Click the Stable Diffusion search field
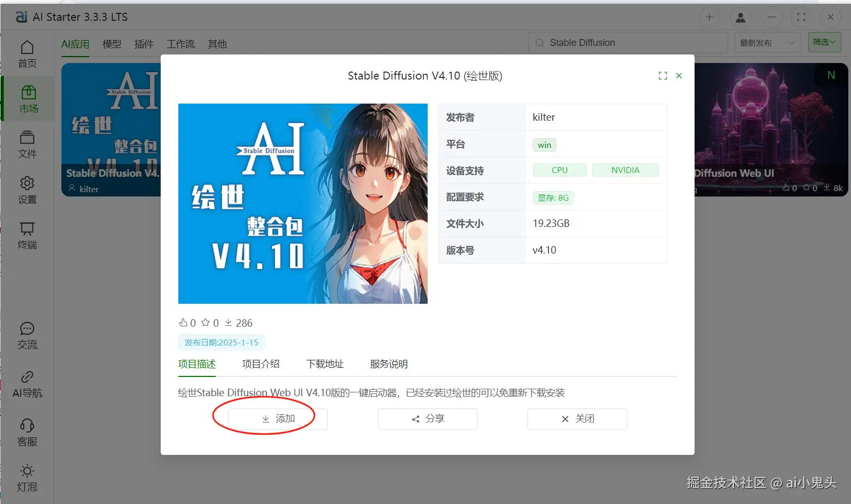The image size is (851, 504). (628, 43)
